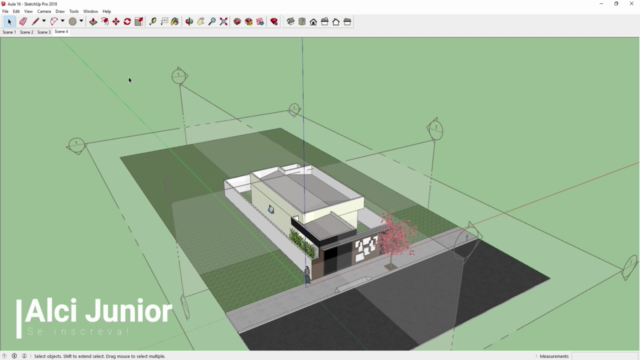Select the Move tool
640x360 pixels.
coord(116,22)
